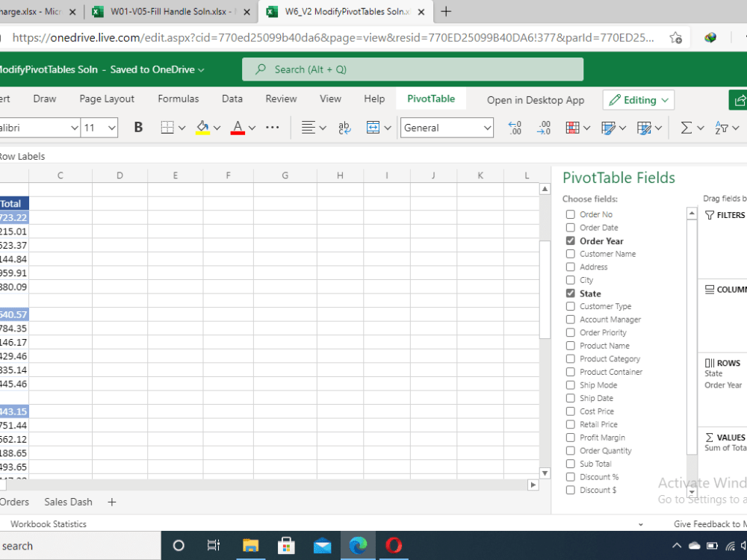Open the Formulas ribbon tab
This screenshot has height=560, width=747.
coord(179,99)
